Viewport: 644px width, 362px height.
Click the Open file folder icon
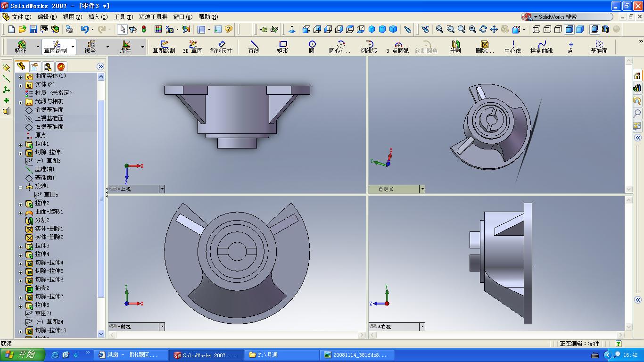click(x=22, y=29)
